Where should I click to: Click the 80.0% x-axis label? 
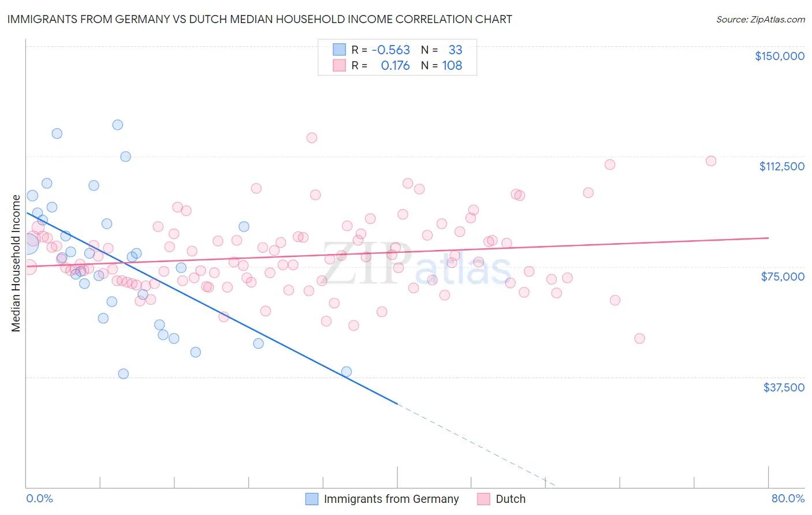coord(788,498)
